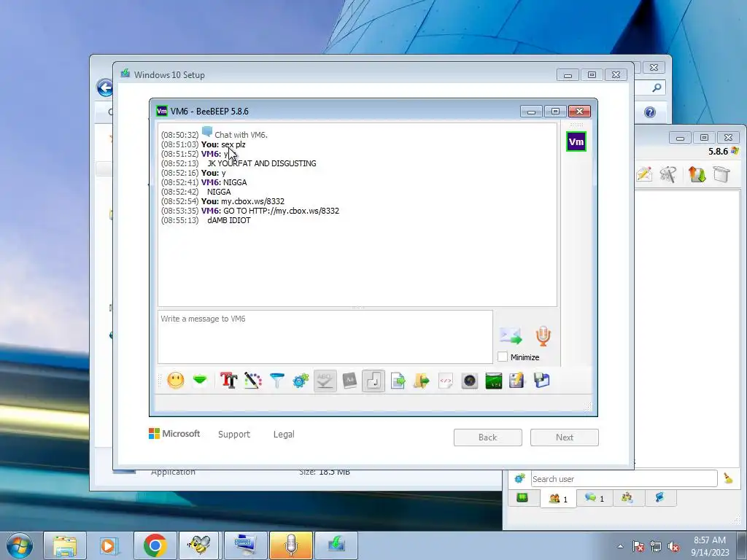Click the green board icon in chat toolbar
Viewport: 747px width, 560px height.
494,381
